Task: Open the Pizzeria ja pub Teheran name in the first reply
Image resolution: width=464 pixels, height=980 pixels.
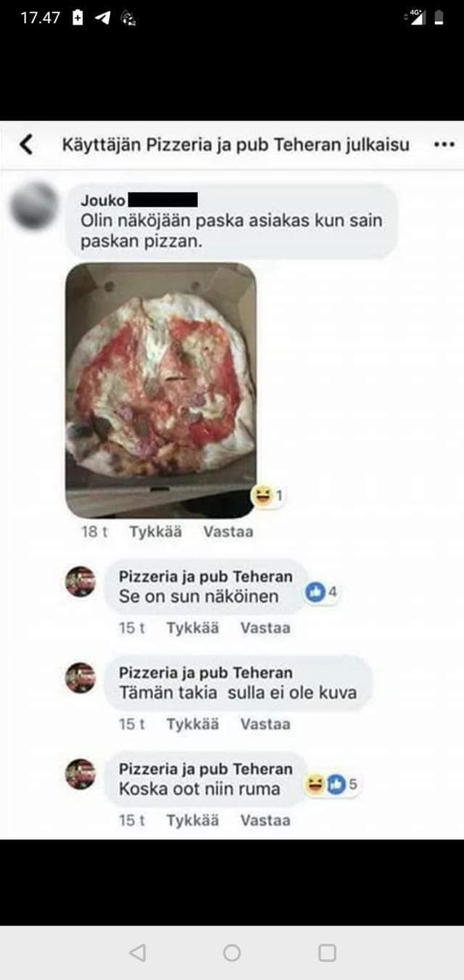Action: (206, 577)
